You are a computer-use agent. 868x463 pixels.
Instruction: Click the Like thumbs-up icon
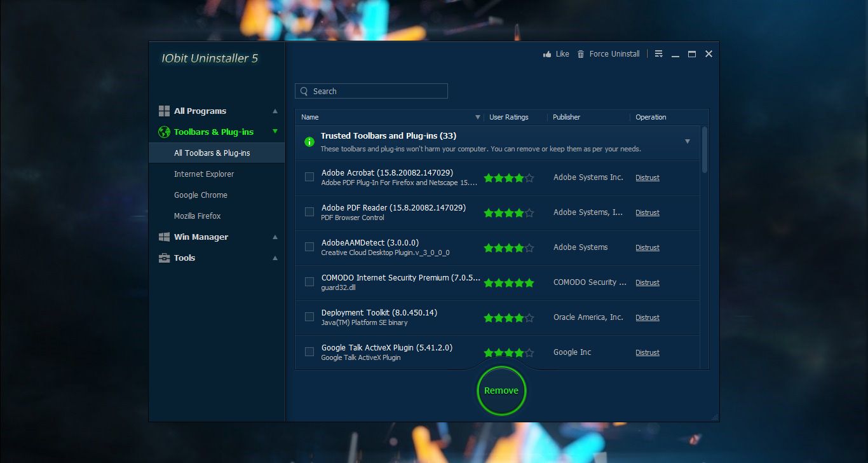[x=547, y=54]
